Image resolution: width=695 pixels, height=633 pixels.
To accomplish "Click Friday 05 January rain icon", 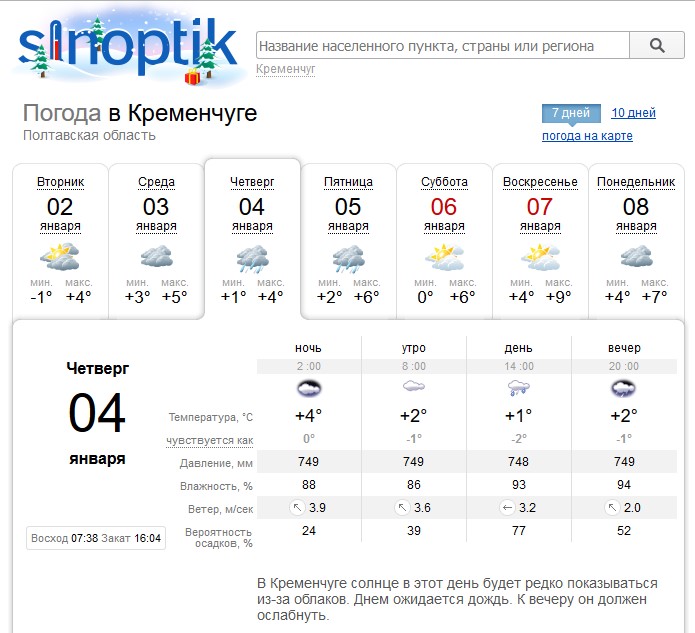I will (x=348, y=259).
